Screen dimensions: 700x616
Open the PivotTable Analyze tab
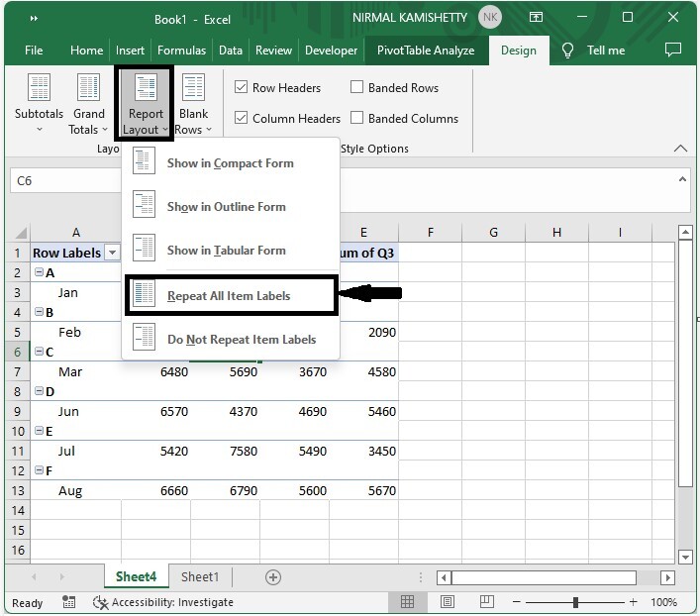click(425, 51)
